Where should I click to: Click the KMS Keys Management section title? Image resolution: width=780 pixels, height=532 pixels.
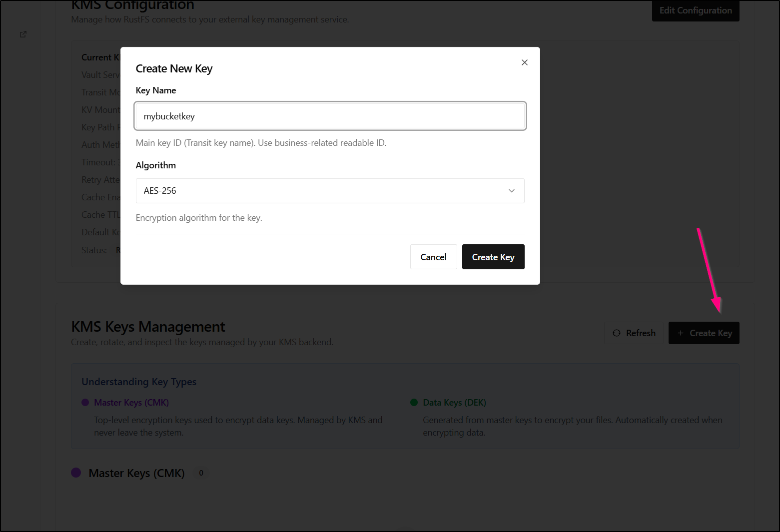148,327
